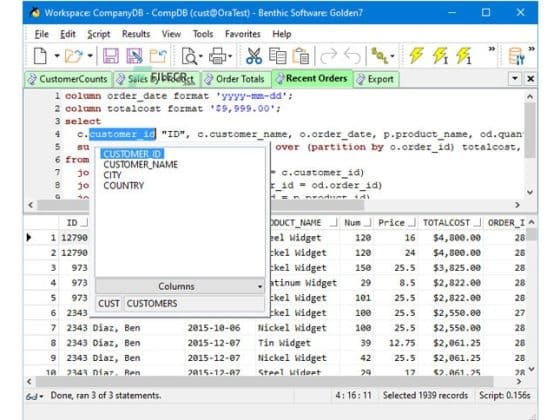560x420 pixels.
Task: Click the Save As disk-with-pencil icon
Action: (x=134, y=56)
